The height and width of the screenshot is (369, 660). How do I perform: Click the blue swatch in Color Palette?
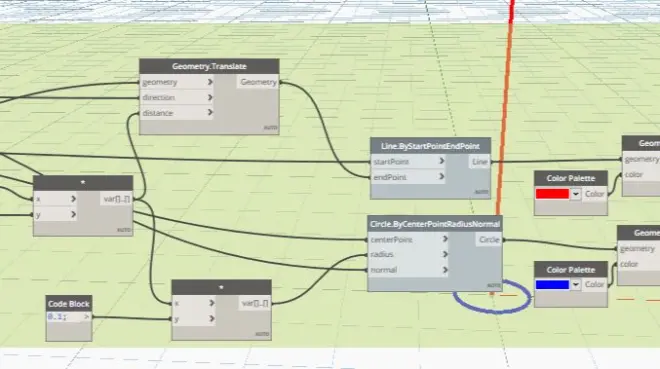point(552,285)
